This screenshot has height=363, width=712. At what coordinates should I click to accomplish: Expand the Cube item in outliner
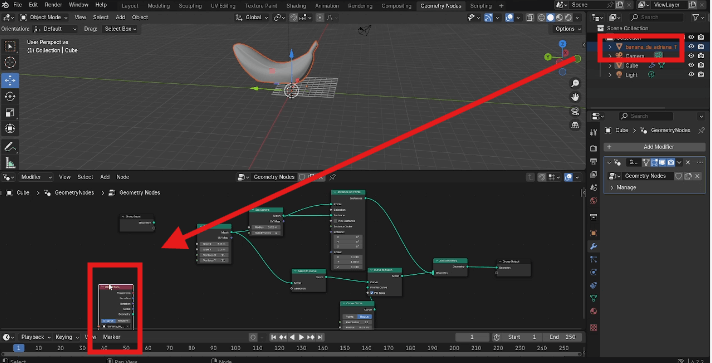click(610, 65)
